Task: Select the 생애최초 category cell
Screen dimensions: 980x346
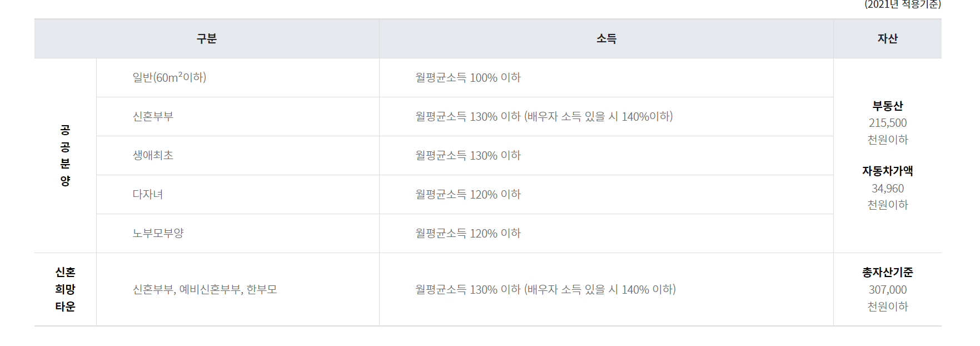Action: 153,155
